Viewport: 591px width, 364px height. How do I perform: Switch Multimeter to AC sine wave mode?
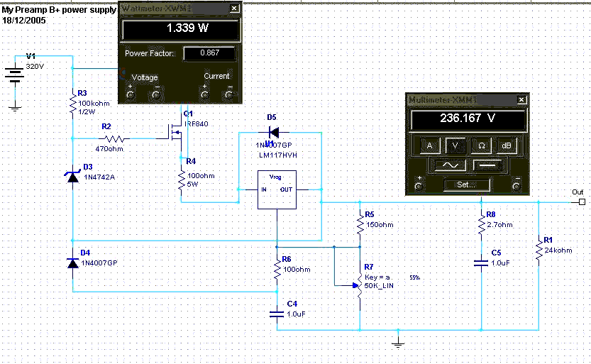click(451, 165)
